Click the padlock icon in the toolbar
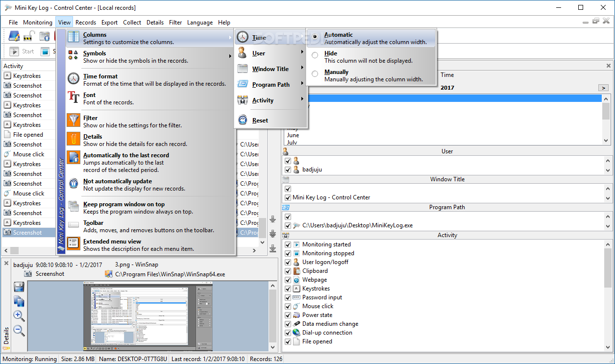 (x=29, y=36)
